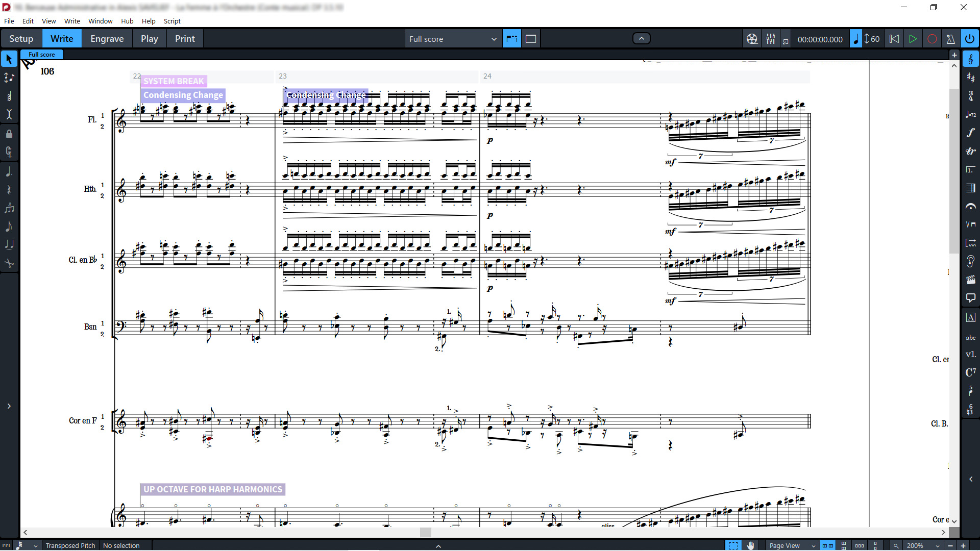Open the lyrics abc panel
The height and width of the screenshot is (551, 980).
click(x=970, y=337)
